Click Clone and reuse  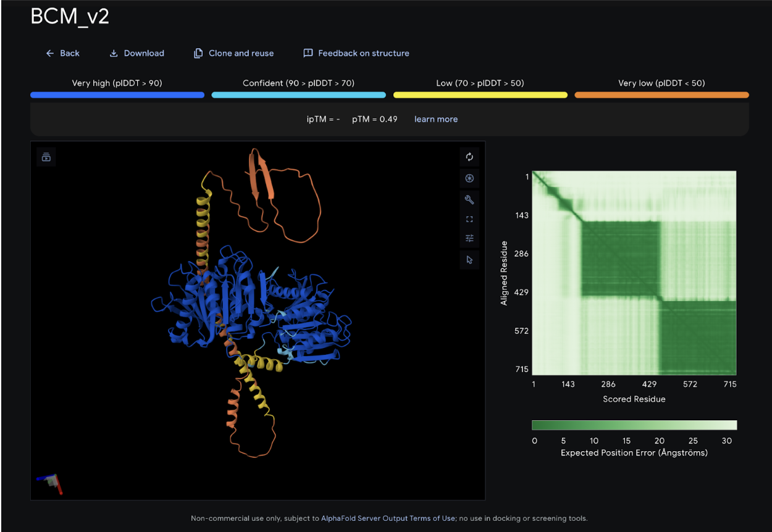pos(233,53)
